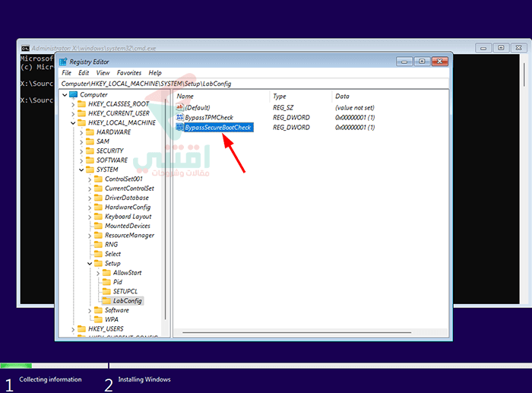Viewport: 532px width, 393px height.
Task: Click the SECURITY folder icon
Action: click(x=90, y=151)
